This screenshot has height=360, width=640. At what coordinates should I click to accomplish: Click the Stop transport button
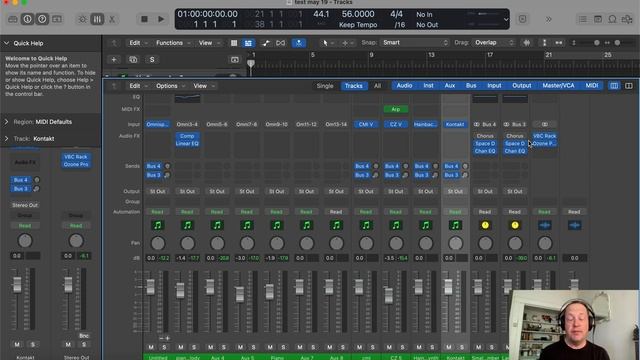144,19
